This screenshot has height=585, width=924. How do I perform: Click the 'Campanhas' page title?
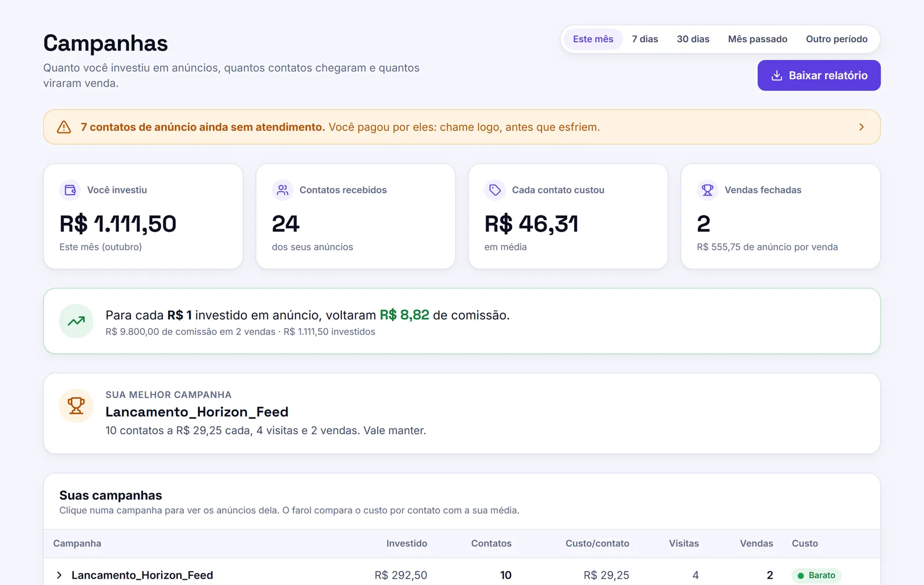[106, 43]
